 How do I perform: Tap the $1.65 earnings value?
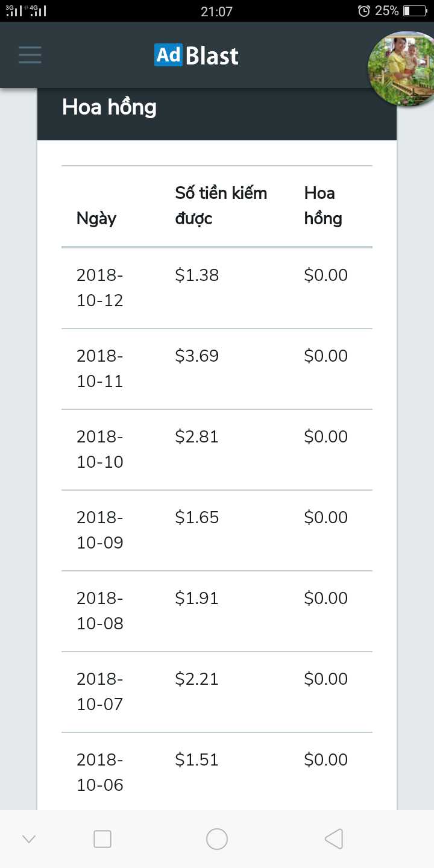[197, 517]
